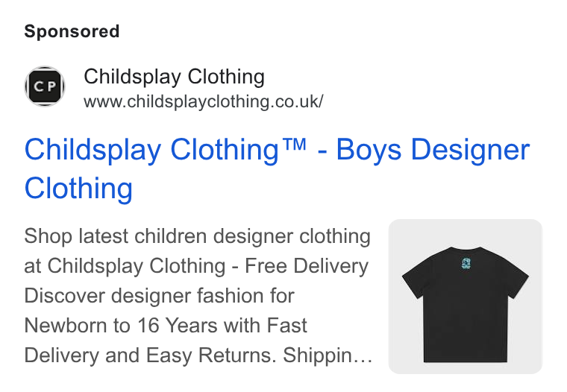Open the black t-shirt product image
567x392 pixels.
(466, 297)
